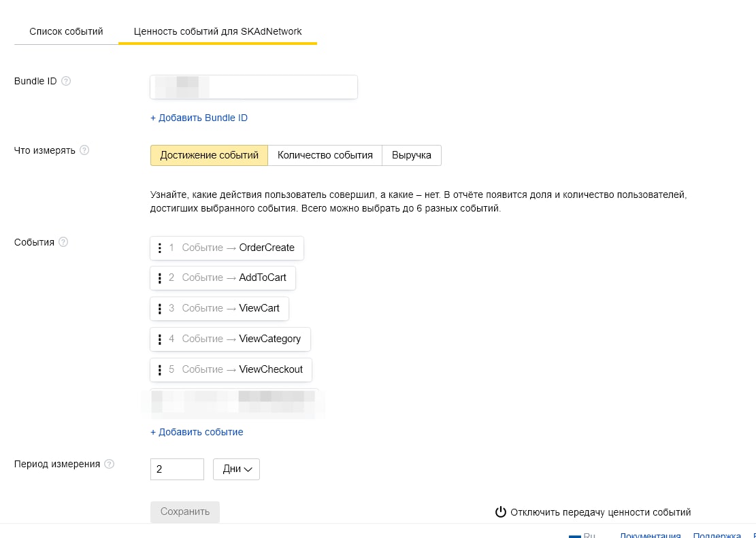Click the drag handle of ViewCheckout event
756x538 pixels.
(x=160, y=370)
